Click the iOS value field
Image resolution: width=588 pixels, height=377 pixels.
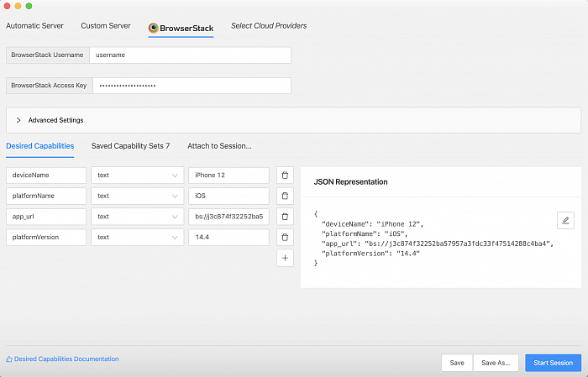click(228, 196)
